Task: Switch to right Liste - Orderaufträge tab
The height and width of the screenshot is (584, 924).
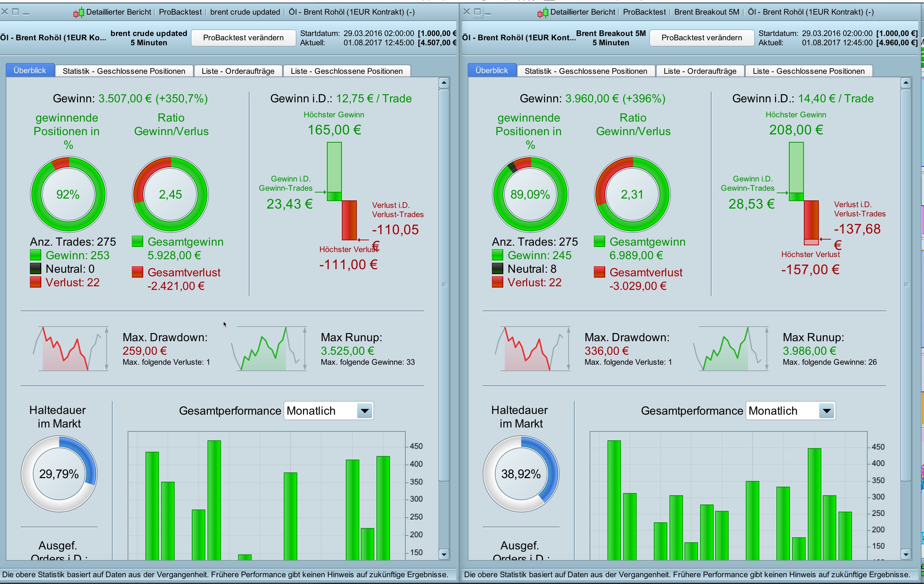Action: (x=699, y=71)
